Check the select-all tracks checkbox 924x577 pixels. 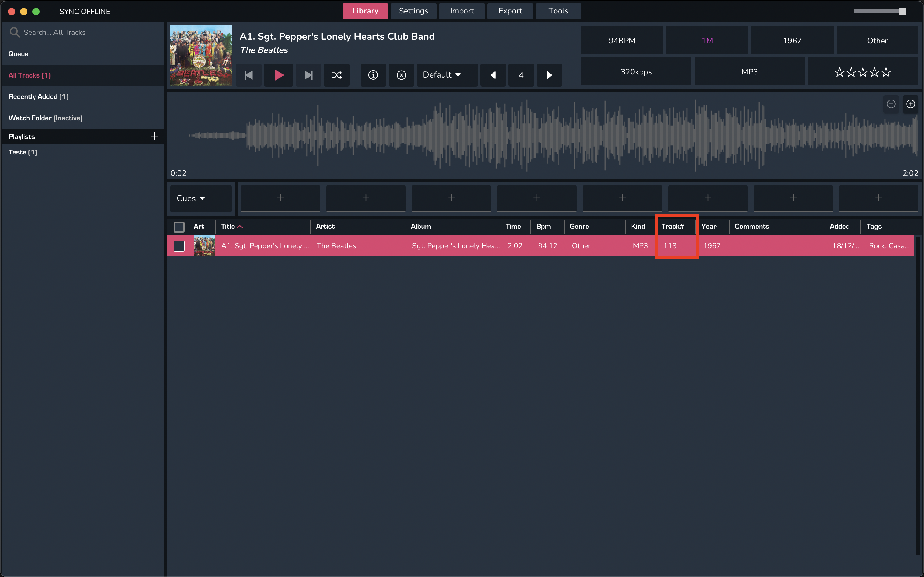tap(179, 227)
